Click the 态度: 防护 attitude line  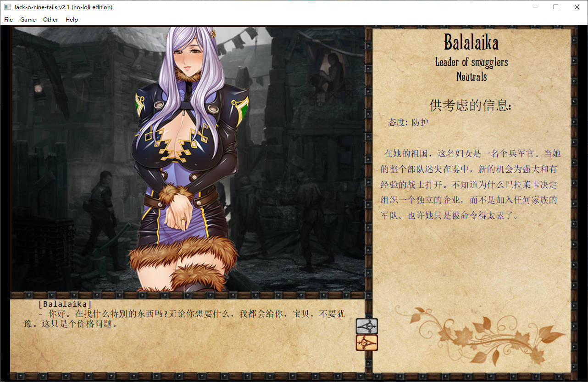(x=408, y=123)
